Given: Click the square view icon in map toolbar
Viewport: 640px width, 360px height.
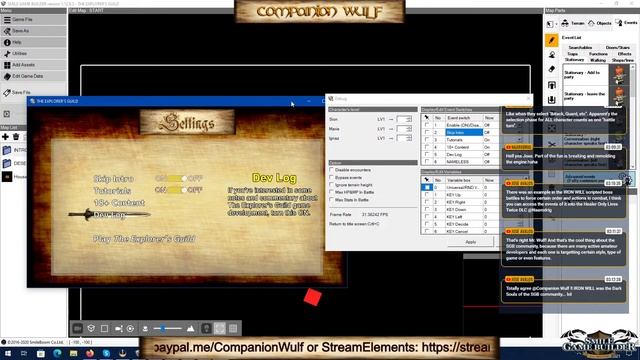Looking at the screenshot, I should [x=104, y=328].
